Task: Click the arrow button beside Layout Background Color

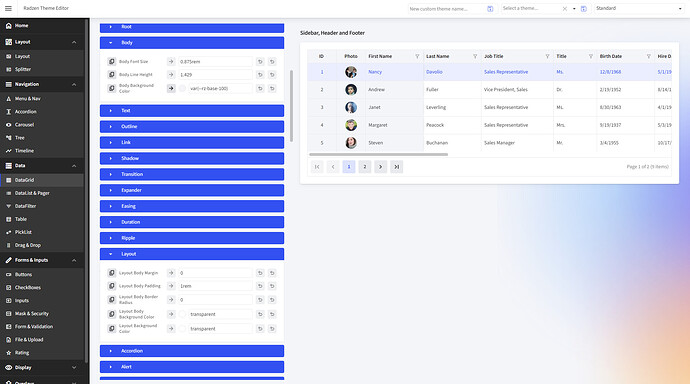Action: 171,329
